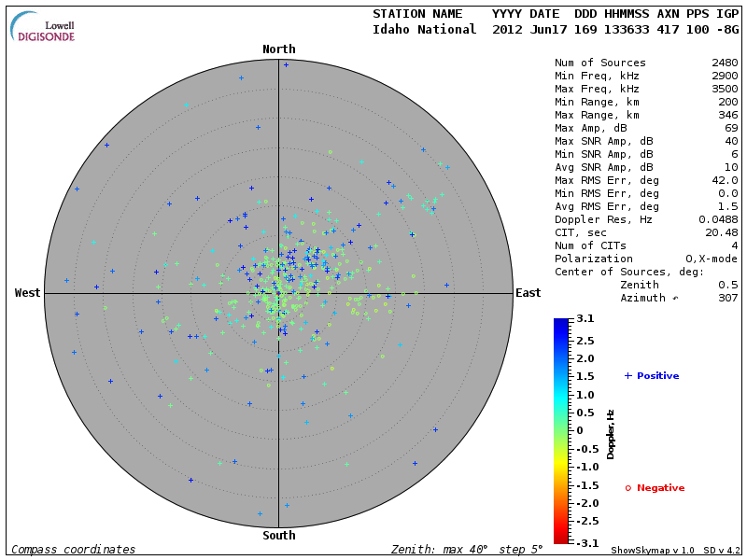Select the North compass label
This screenshot has width=747, height=560.
[x=279, y=49]
